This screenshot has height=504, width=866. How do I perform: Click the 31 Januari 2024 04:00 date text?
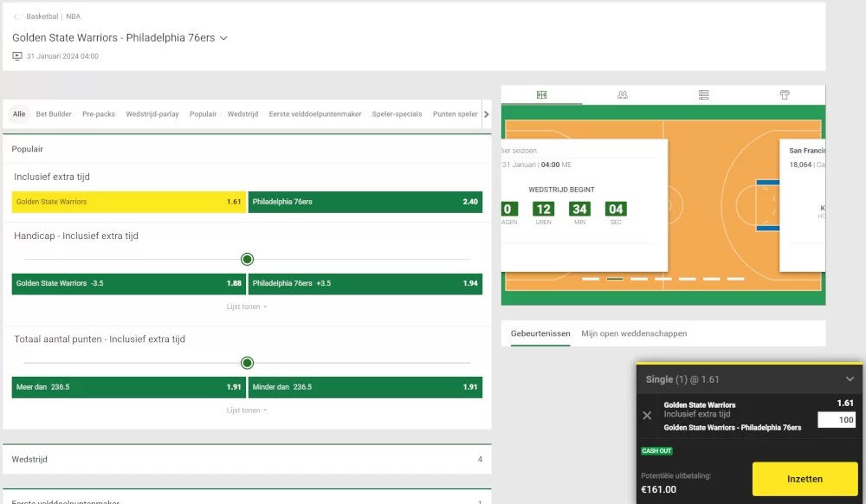(62, 56)
